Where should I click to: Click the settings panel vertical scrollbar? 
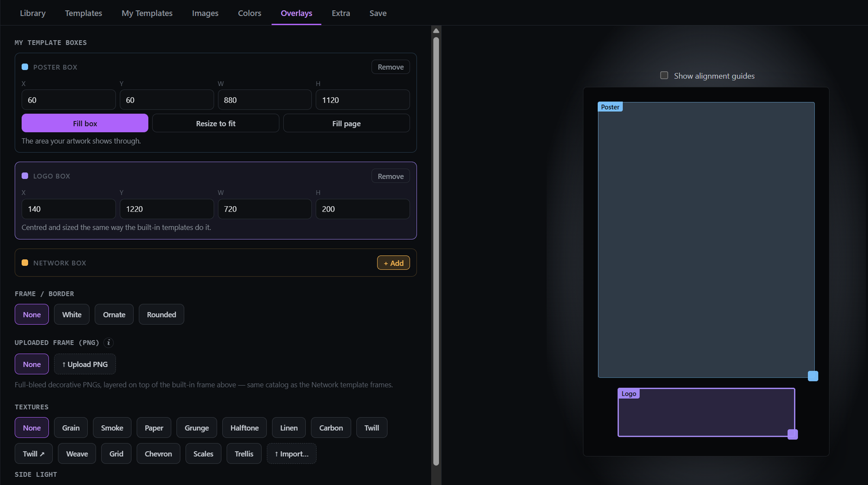[436, 251]
